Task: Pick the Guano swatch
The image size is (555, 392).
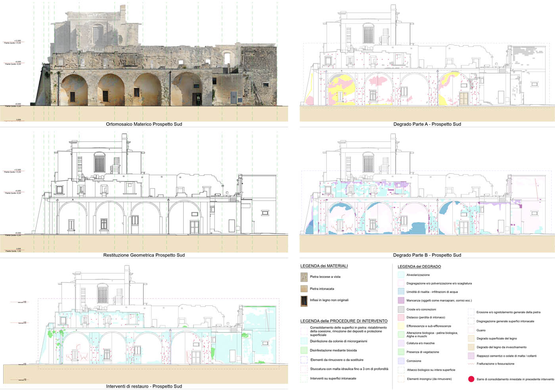Action: point(471,330)
